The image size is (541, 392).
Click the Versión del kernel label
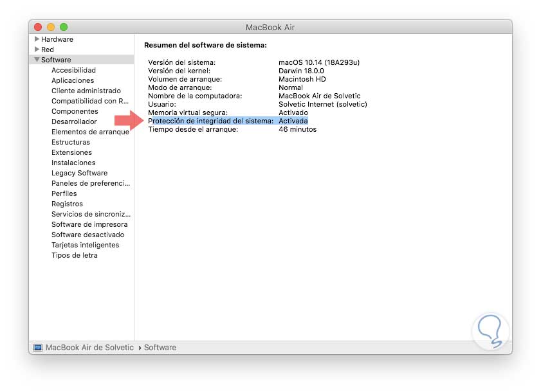tap(179, 71)
